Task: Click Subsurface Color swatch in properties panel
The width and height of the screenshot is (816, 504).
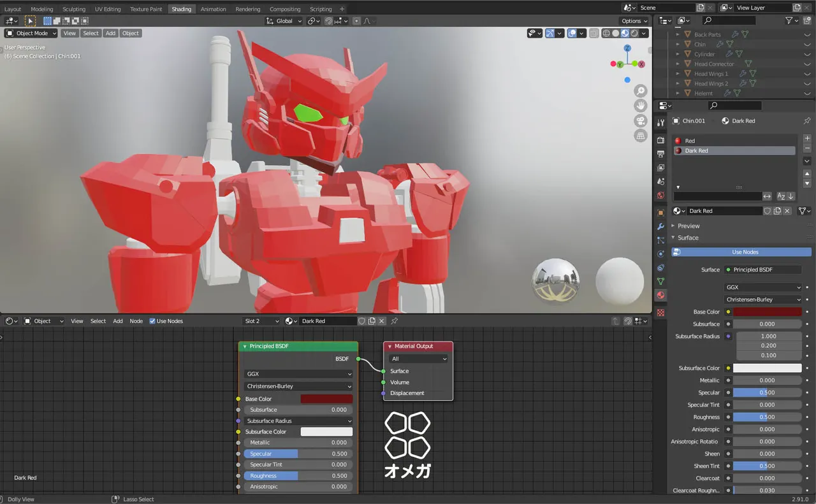Action: (767, 368)
